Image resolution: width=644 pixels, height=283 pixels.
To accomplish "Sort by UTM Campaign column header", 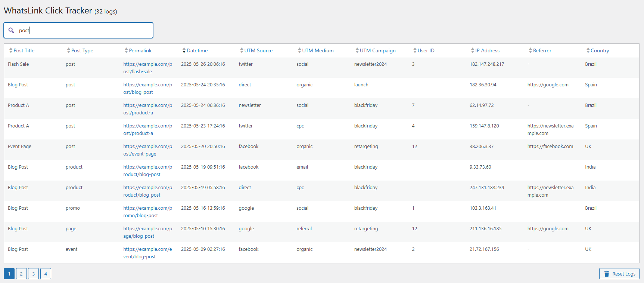I will [x=376, y=50].
